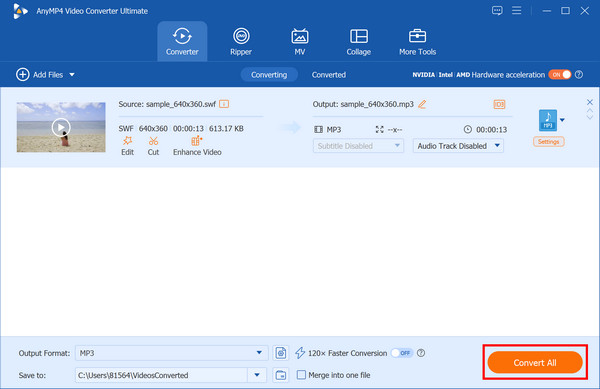Open the Audio Track Disabled dropdown
This screenshot has height=389, width=600.
458,146
